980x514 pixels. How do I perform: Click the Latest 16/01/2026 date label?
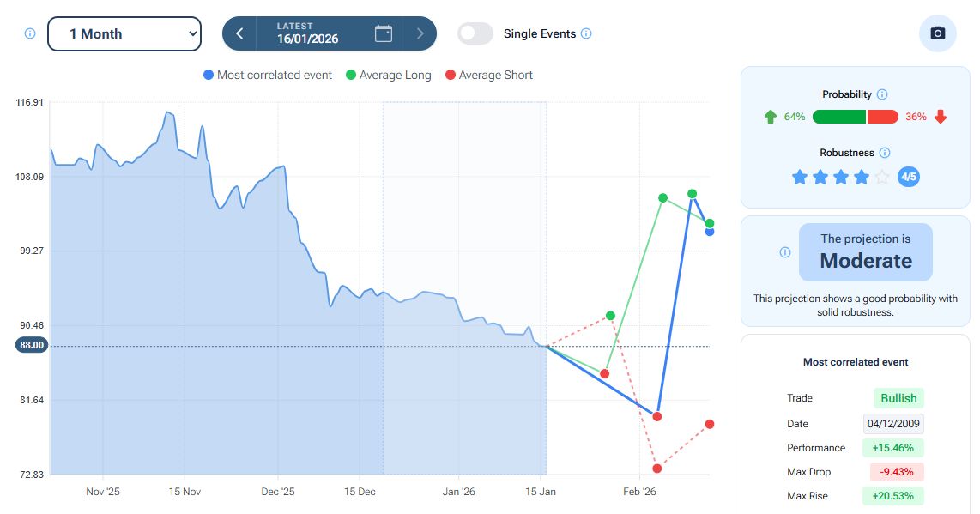pos(307,33)
